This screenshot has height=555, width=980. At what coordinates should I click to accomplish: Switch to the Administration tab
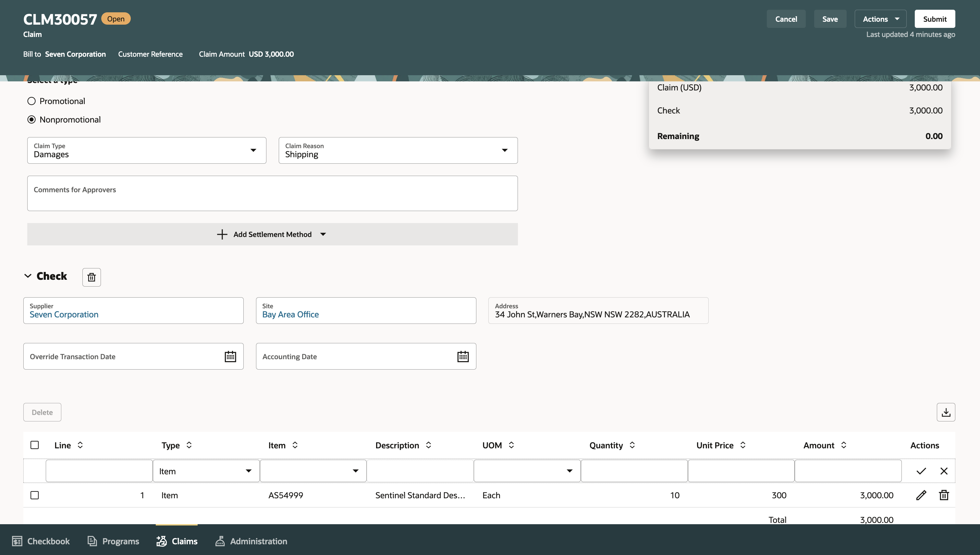pyautogui.click(x=251, y=541)
